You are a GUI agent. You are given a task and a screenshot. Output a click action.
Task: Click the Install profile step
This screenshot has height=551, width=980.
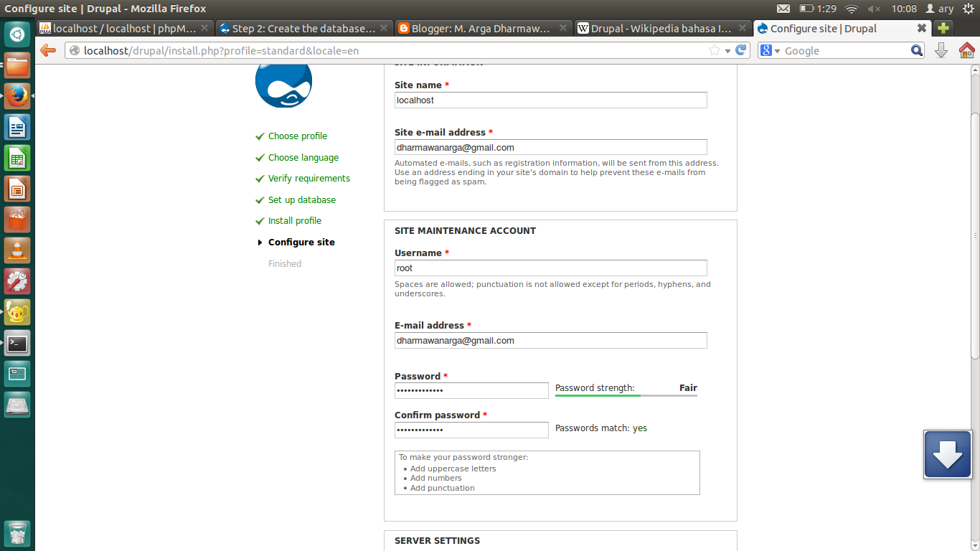295,221
